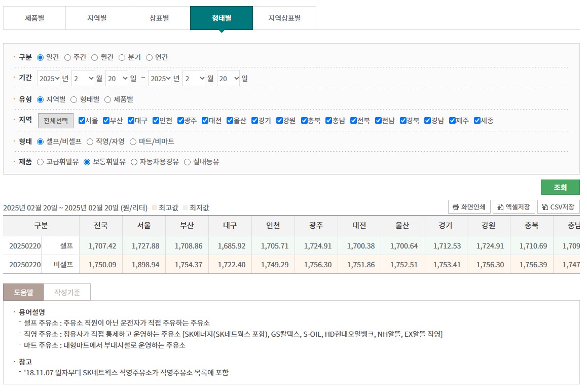Click the green 조회 search button

560,187
